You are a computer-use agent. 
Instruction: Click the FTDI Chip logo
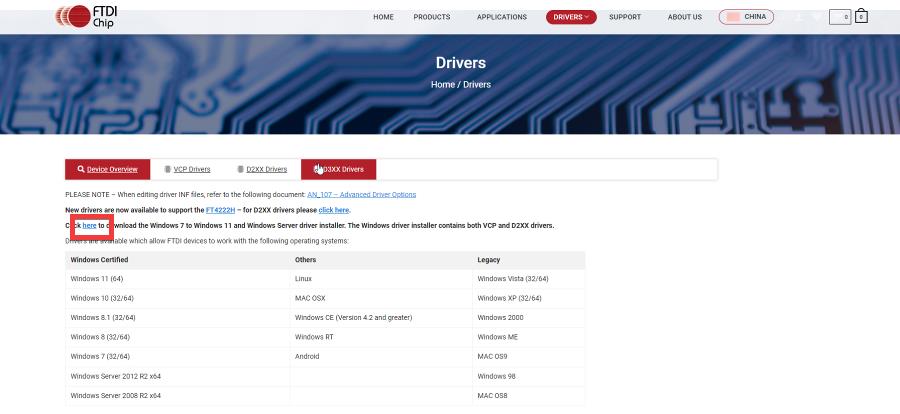[86, 16]
